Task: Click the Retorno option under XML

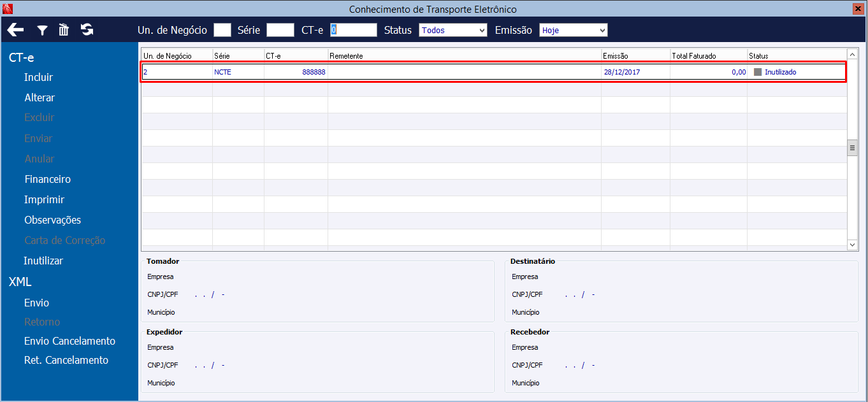Action: coord(42,322)
